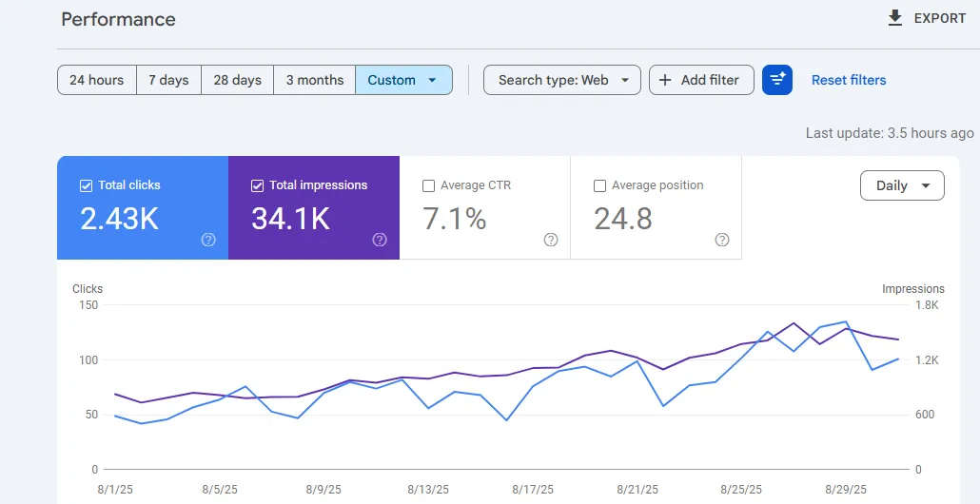Click the 24.8 average position value
Image resolution: width=980 pixels, height=504 pixels.
[x=623, y=219]
